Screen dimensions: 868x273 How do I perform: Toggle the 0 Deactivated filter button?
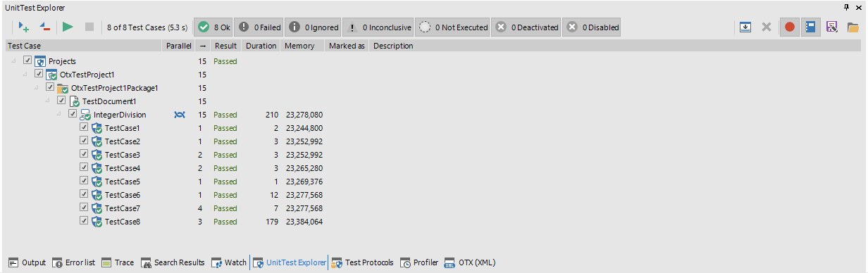click(x=526, y=27)
